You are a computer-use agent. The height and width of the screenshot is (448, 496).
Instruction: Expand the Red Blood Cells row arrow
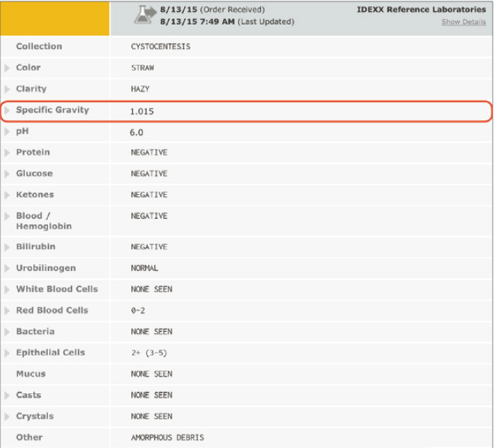[x=7, y=311]
